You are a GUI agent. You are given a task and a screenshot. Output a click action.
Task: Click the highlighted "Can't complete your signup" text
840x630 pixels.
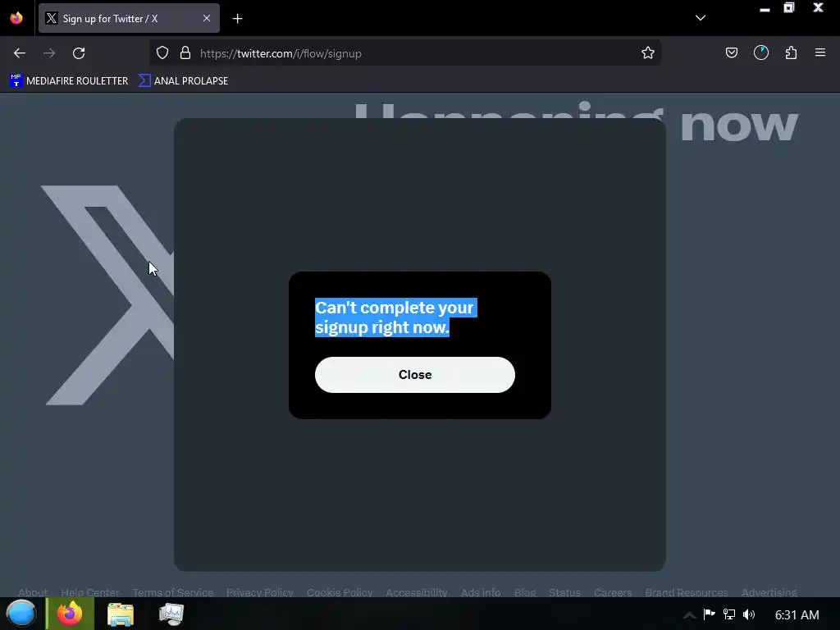pos(395,317)
